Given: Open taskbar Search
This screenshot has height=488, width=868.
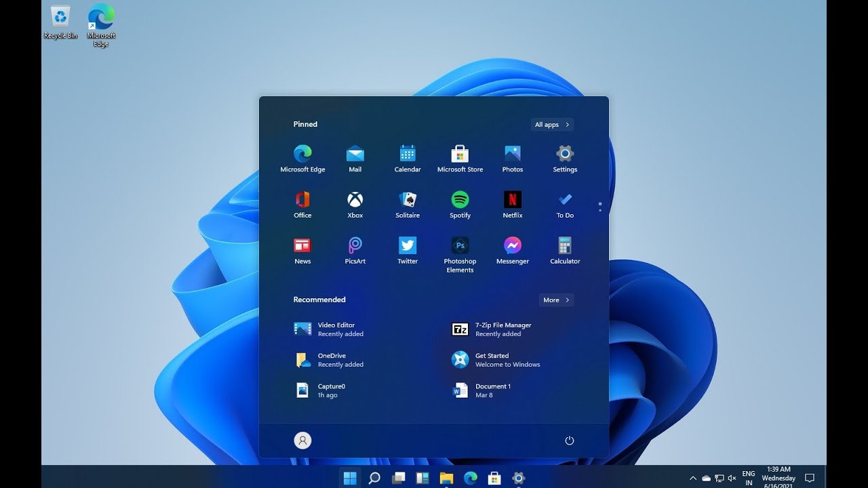Looking at the screenshot, I should point(374,478).
